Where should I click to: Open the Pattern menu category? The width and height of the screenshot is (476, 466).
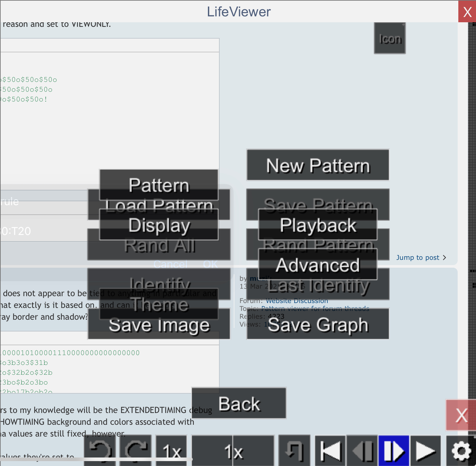pyautogui.click(x=159, y=185)
